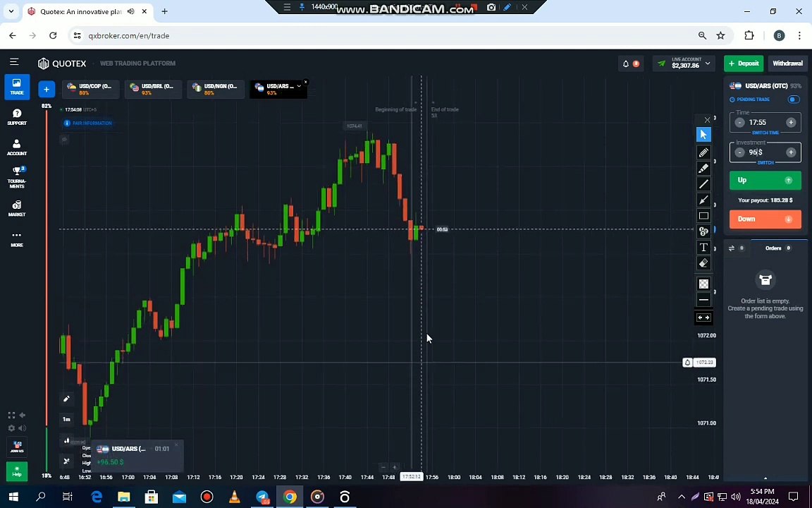Increase investment with plus button
The width and height of the screenshot is (812, 508).
[x=791, y=152]
